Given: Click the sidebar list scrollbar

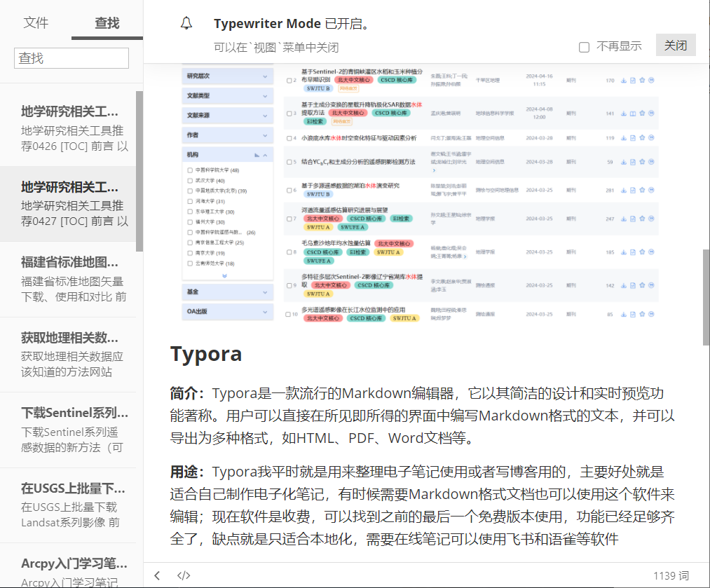Looking at the screenshot, I should click(139, 171).
